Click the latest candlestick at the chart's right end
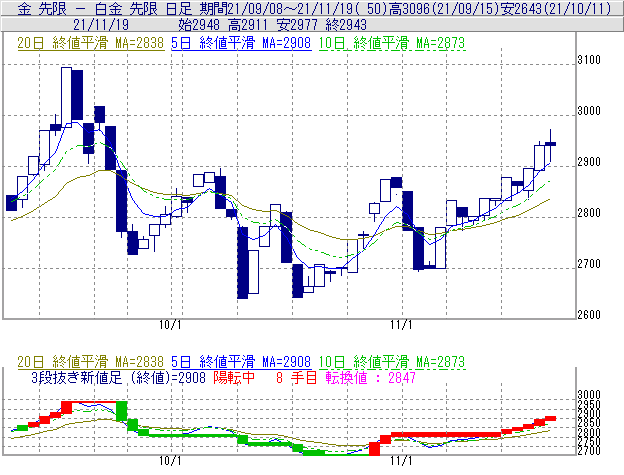The height and width of the screenshot is (475, 624). tap(550, 144)
